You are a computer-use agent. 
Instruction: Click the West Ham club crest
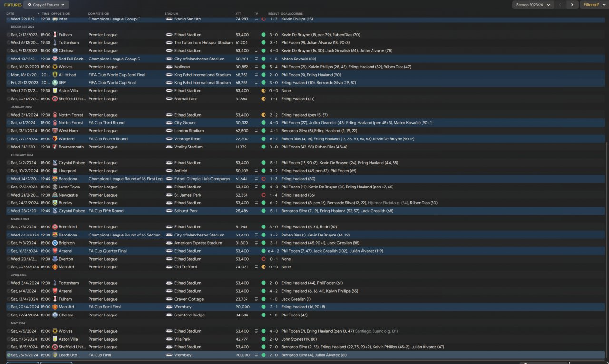tap(55, 131)
